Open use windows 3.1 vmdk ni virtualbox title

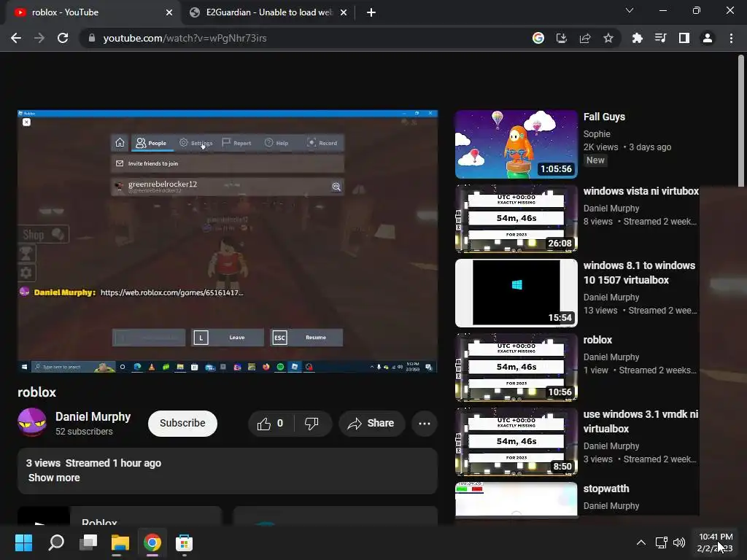(640, 421)
